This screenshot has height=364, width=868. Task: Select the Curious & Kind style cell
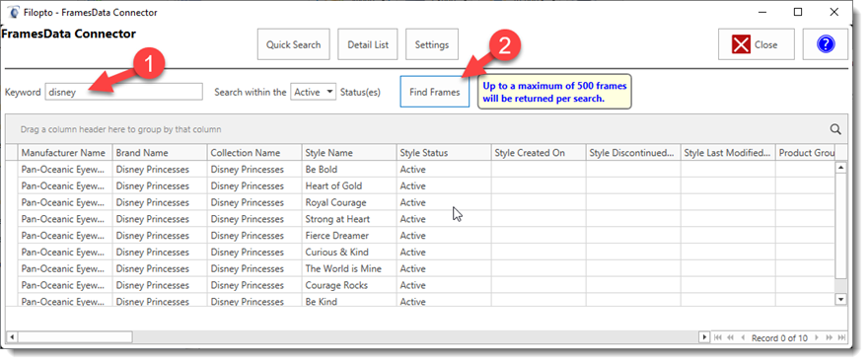click(349, 253)
